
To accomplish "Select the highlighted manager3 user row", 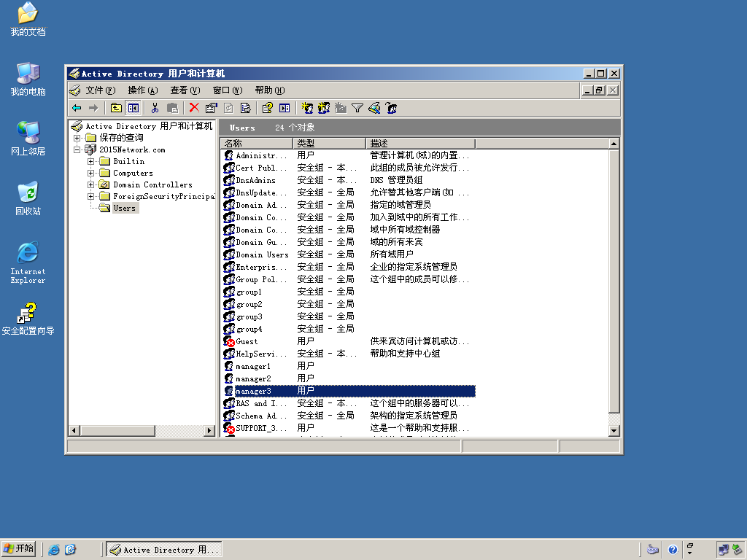I will tap(349, 391).
